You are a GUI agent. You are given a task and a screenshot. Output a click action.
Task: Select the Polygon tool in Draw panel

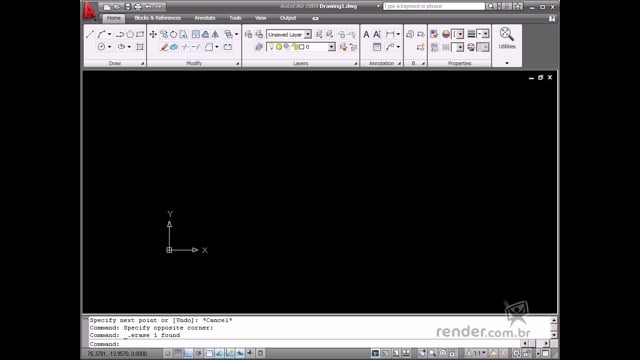point(130,34)
